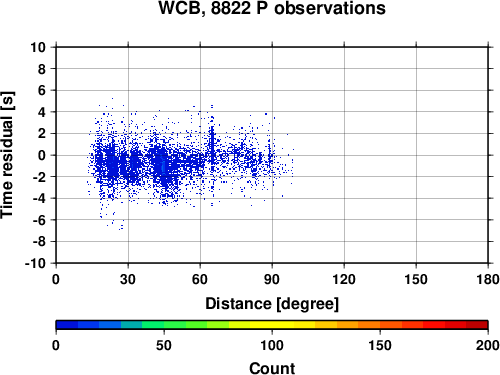500x375 pixels.
Task: Click the dark blue end of the colorbar
Action: click(67, 325)
